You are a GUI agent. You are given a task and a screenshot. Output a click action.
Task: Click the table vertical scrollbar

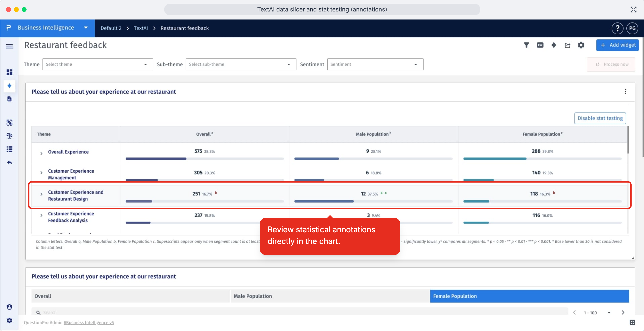tap(628, 140)
